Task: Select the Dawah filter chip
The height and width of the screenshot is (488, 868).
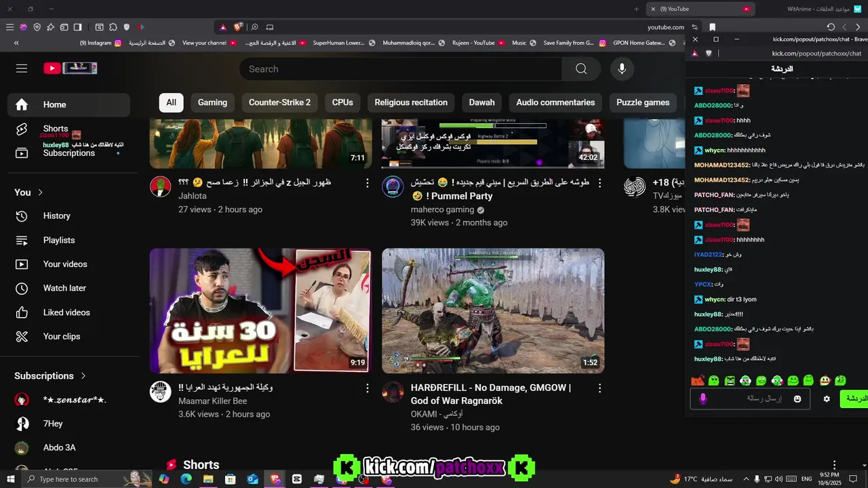Action: point(481,102)
